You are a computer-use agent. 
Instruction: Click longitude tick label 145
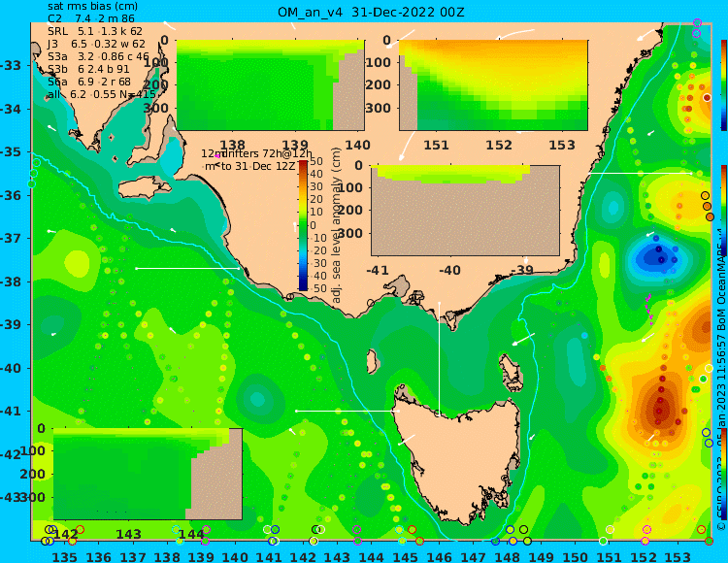(405, 556)
